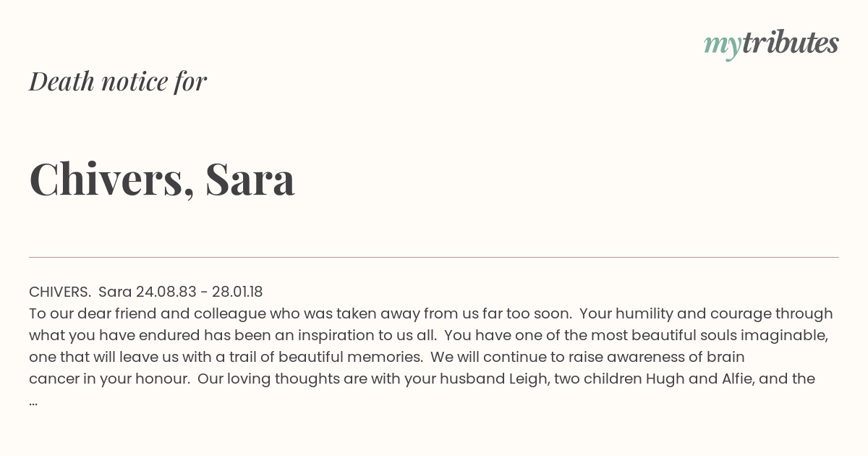Click the dark "tributes" part of logo
Image resolution: width=868 pixels, height=456 pixels.
click(x=791, y=43)
